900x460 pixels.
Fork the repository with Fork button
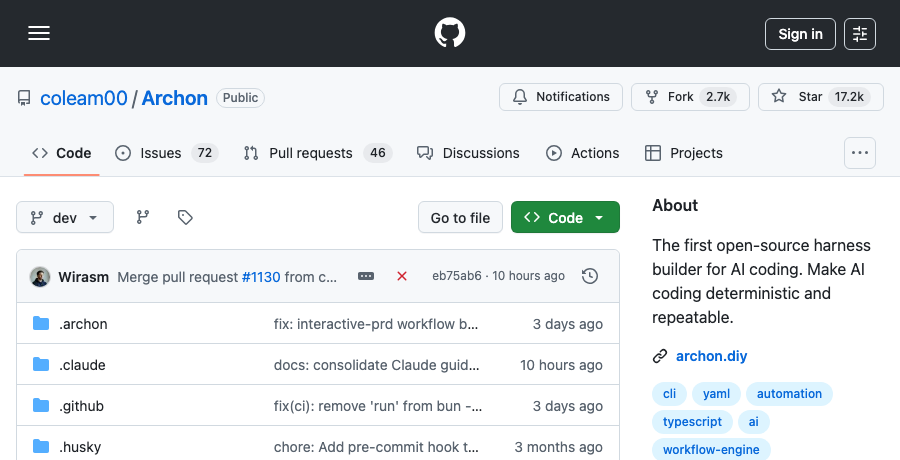coord(690,96)
